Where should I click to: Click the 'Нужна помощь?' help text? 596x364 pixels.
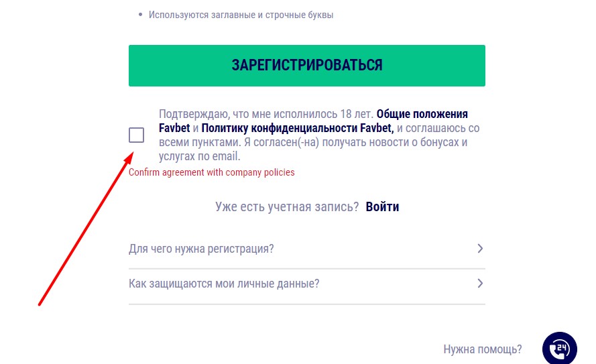pyautogui.click(x=482, y=349)
